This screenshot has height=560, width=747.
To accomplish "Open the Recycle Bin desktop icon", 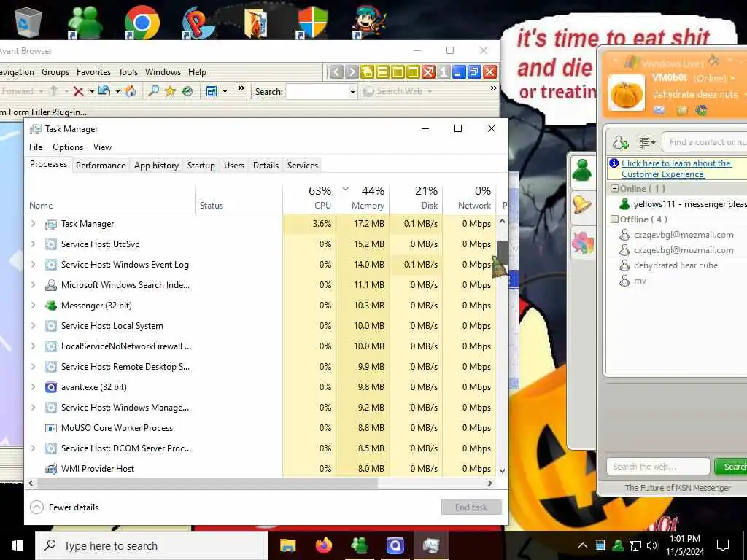I will (x=28, y=21).
